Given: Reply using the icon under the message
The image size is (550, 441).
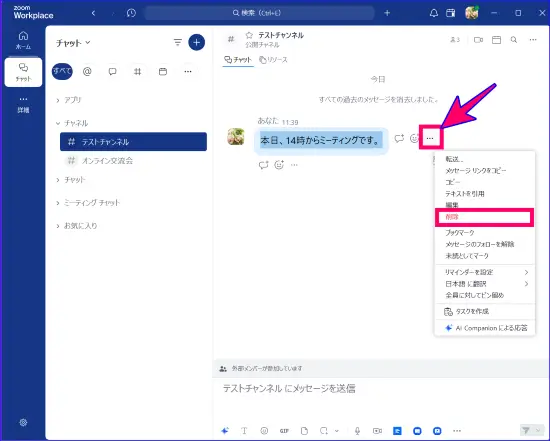Looking at the screenshot, I should pyautogui.click(x=263, y=165).
